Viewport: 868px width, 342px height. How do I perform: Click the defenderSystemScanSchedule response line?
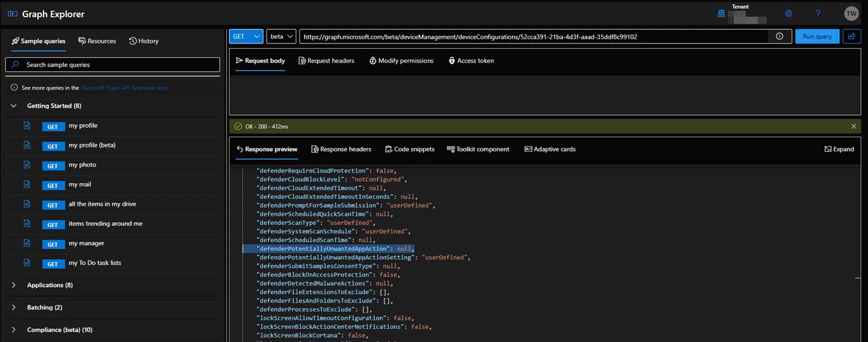pyautogui.click(x=334, y=231)
